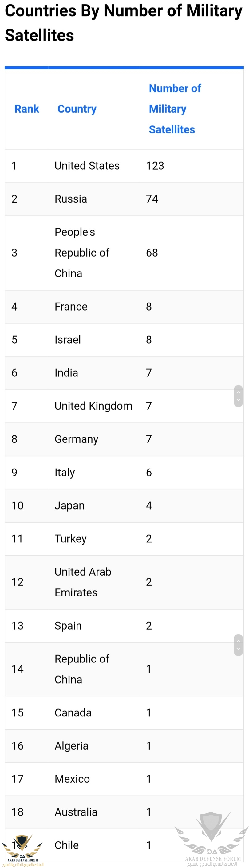Image resolution: width=249 pixels, height=868 pixels.
Task: Select People's Republic of China entry
Action: point(82,253)
